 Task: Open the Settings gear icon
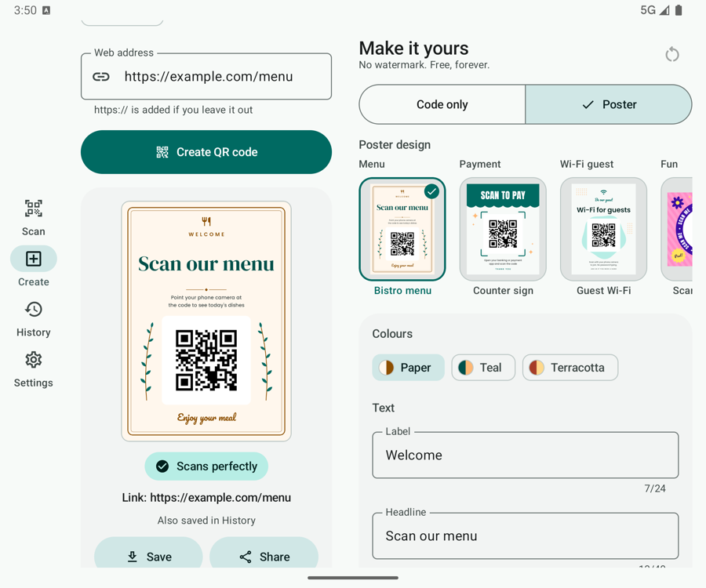click(33, 360)
